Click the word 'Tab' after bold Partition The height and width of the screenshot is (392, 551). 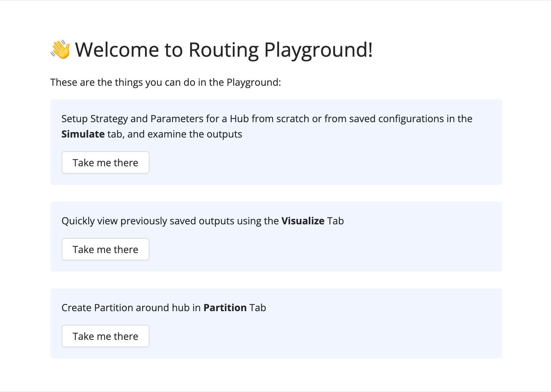[258, 308]
